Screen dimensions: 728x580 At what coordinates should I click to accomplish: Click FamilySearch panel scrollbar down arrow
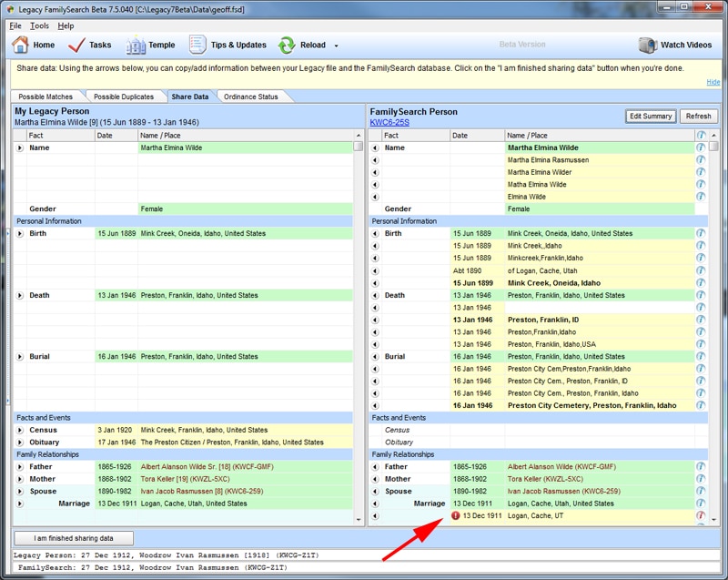(713, 520)
